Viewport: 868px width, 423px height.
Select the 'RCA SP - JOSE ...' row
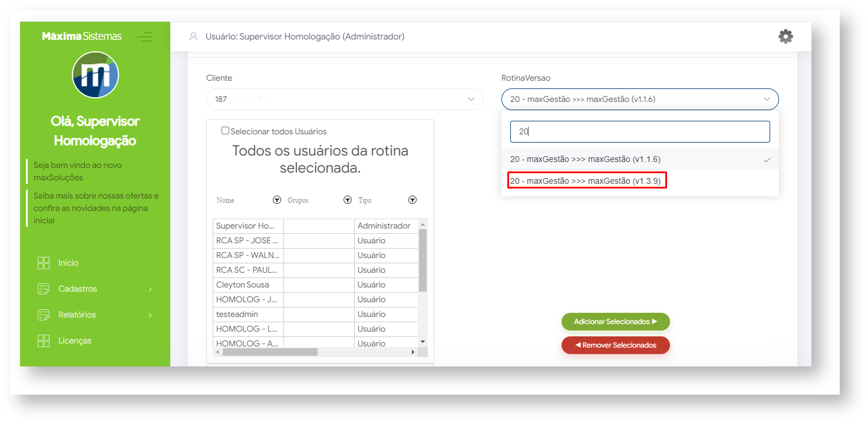coord(316,241)
